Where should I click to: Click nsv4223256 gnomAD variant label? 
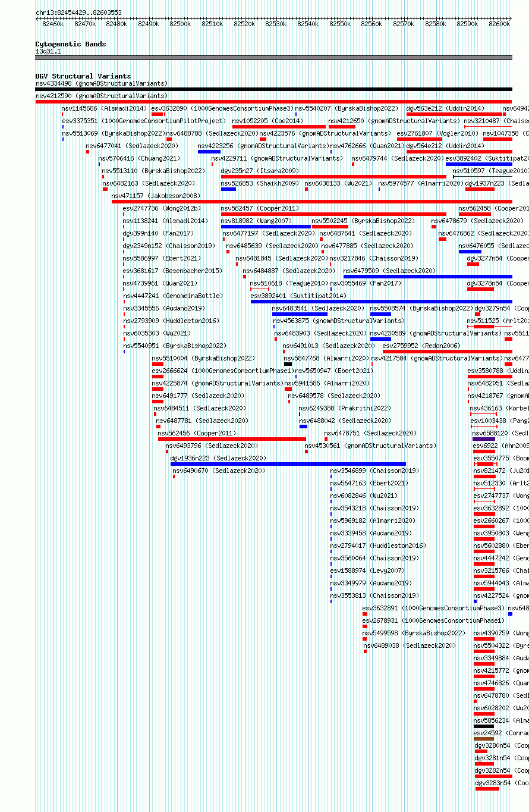[263, 146]
